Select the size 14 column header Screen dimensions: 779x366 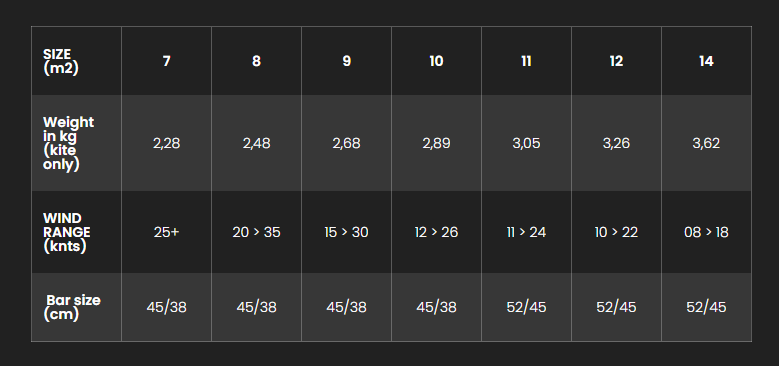click(x=706, y=61)
